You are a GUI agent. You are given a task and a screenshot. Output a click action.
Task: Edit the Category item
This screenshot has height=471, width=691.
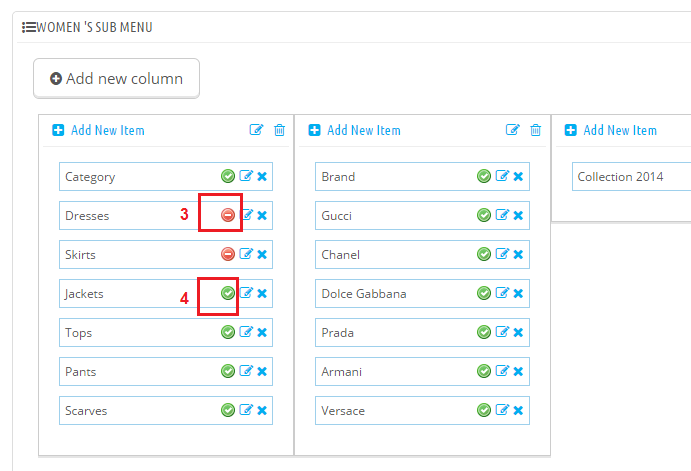246,176
